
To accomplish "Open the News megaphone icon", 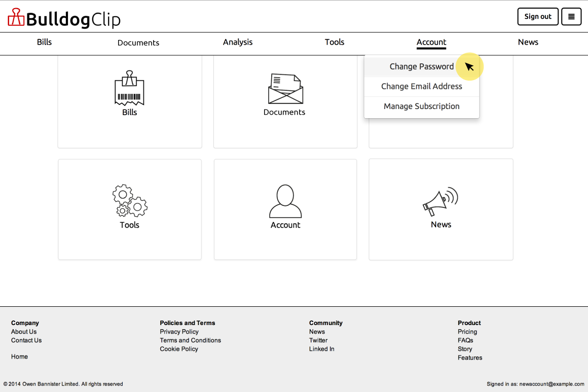I will tap(440, 201).
